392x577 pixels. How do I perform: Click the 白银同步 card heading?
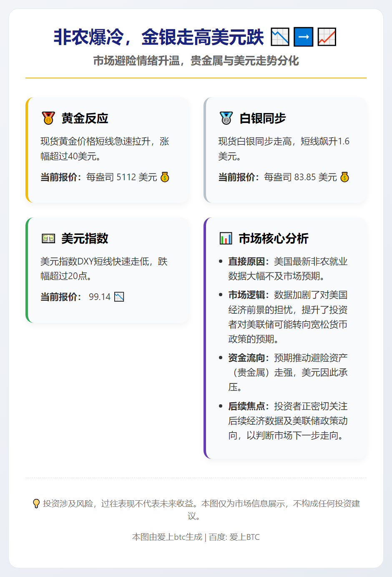pos(263,118)
